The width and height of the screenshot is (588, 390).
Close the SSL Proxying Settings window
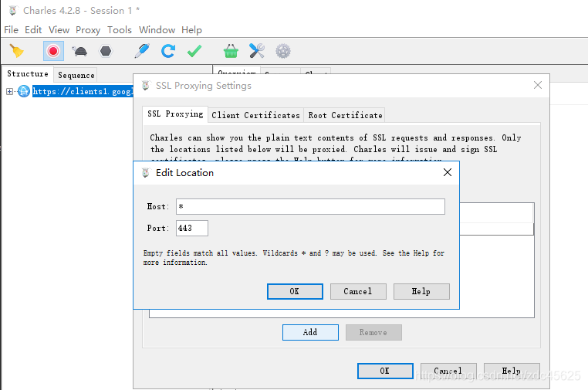pyautogui.click(x=538, y=85)
